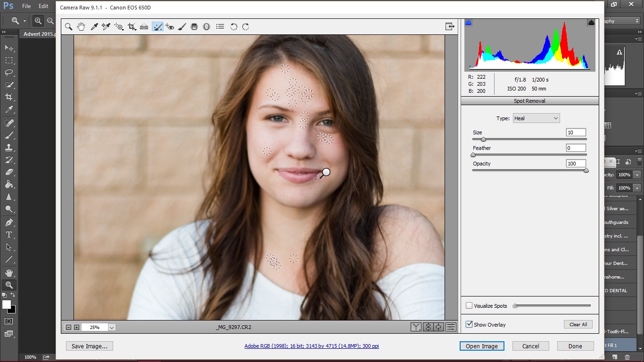Select the Color Sampler tool
This screenshot has height=362, width=644.
pyautogui.click(x=106, y=27)
